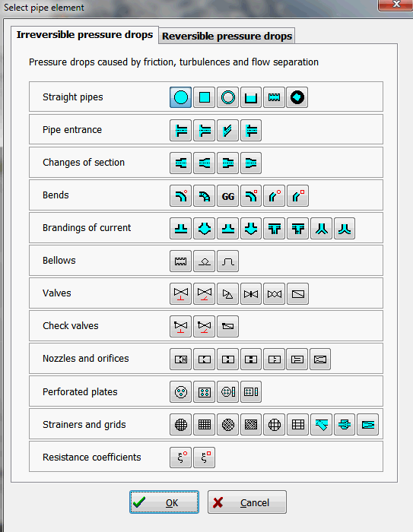Select the first bellows corrugated icon
Image resolution: width=413 pixels, height=532 pixels.
click(x=181, y=261)
